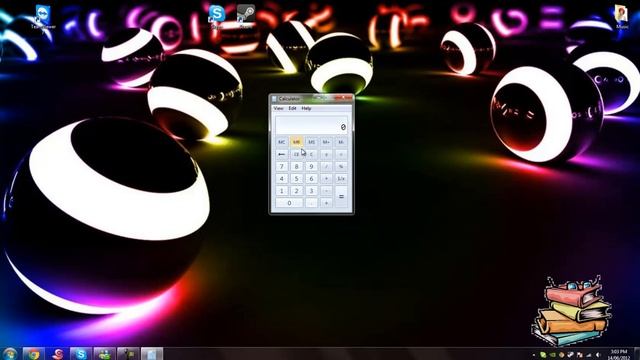The width and height of the screenshot is (640, 360).
Task: Open the Skype shortcut on the desktop
Action: pyautogui.click(x=217, y=16)
